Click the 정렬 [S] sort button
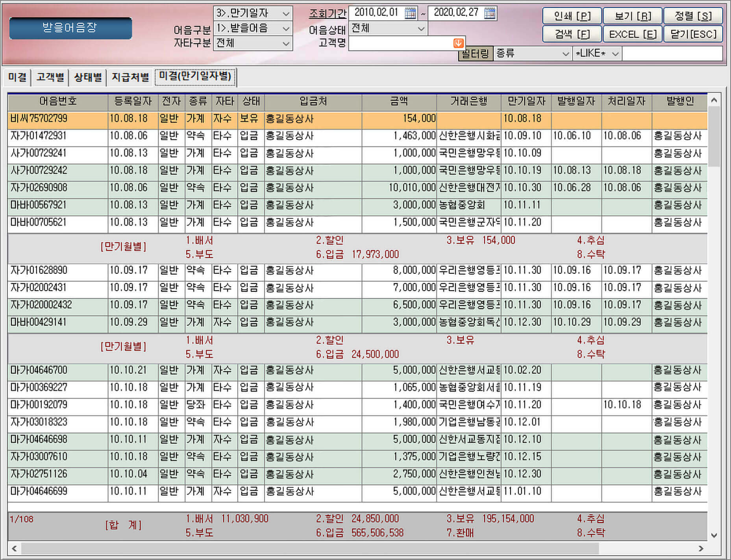This screenshot has height=560, width=731. coord(693,16)
